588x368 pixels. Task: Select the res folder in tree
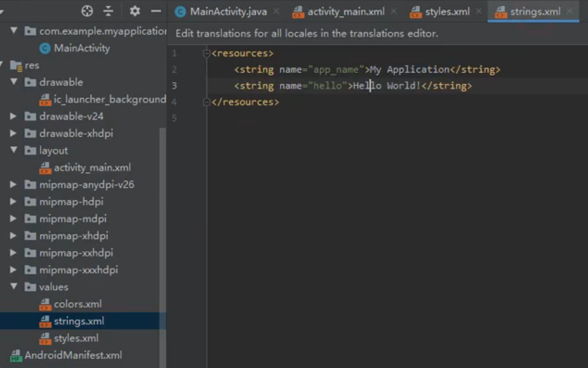(x=32, y=65)
